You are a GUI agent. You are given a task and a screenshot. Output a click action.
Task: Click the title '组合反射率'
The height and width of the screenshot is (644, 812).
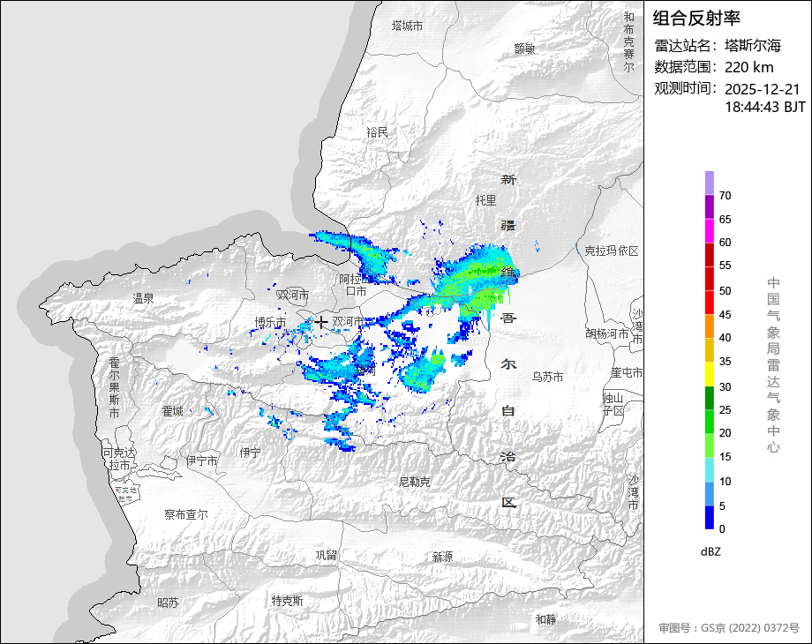coord(696,19)
